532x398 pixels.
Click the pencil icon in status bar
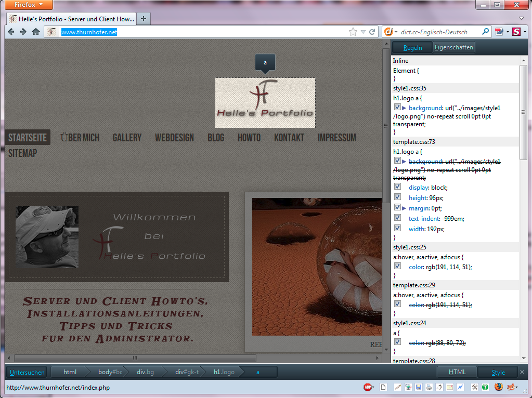tap(397, 387)
